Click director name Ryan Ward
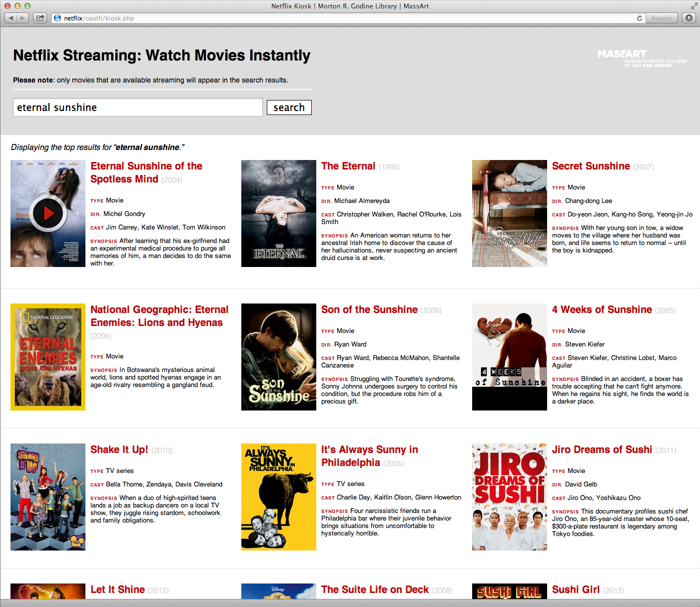The height and width of the screenshot is (607, 700). 350,344
